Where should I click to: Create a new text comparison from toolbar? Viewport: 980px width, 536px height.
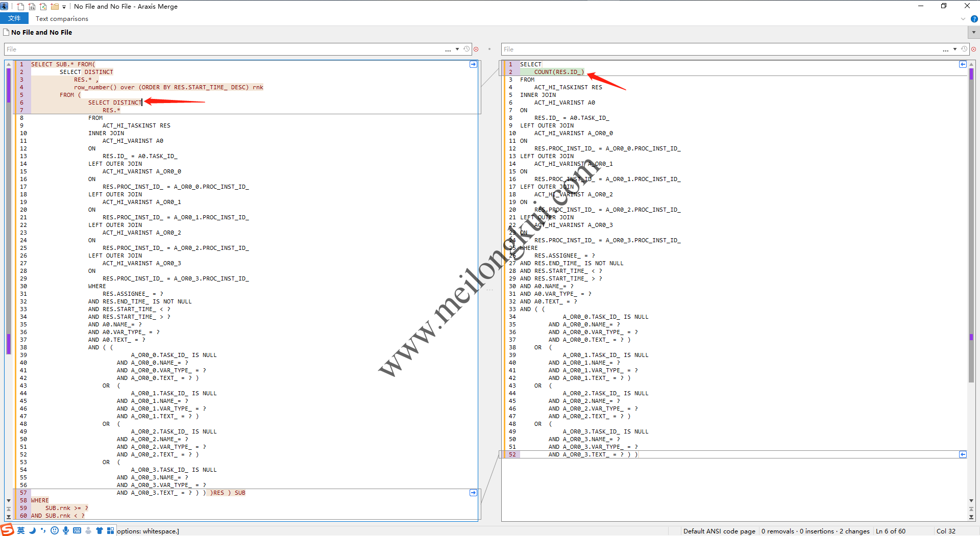click(x=21, y=7)
